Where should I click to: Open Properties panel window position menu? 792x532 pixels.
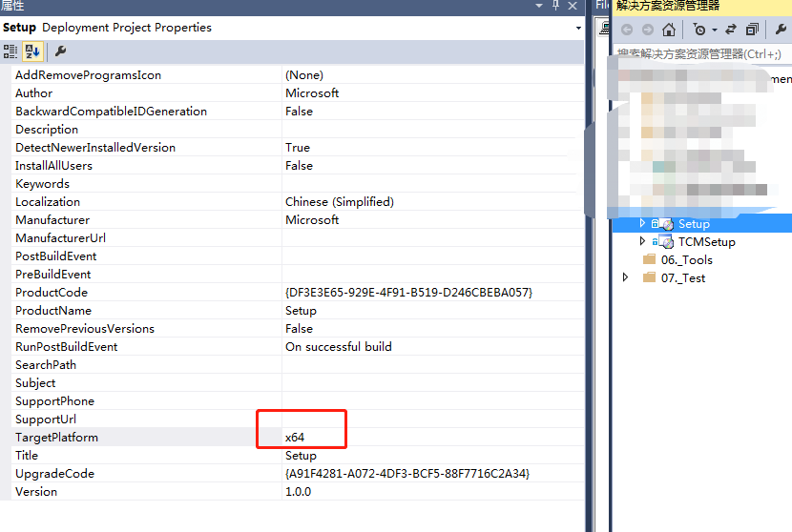(x=539, y=6)
